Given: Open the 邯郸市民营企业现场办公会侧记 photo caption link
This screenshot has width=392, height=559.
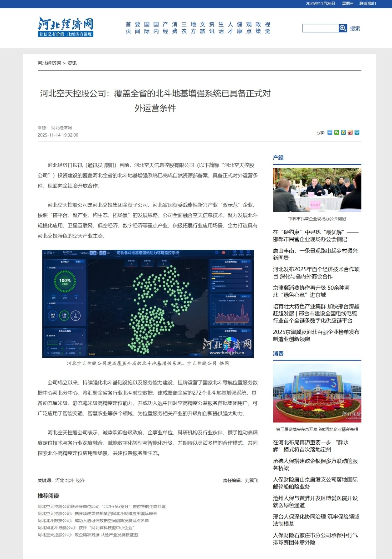Looking at the screenshot, I should pos(317,219).
